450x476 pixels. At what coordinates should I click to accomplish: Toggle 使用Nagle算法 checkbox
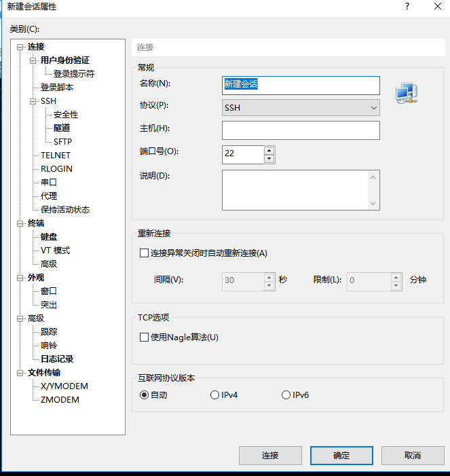tap(144, 337)
